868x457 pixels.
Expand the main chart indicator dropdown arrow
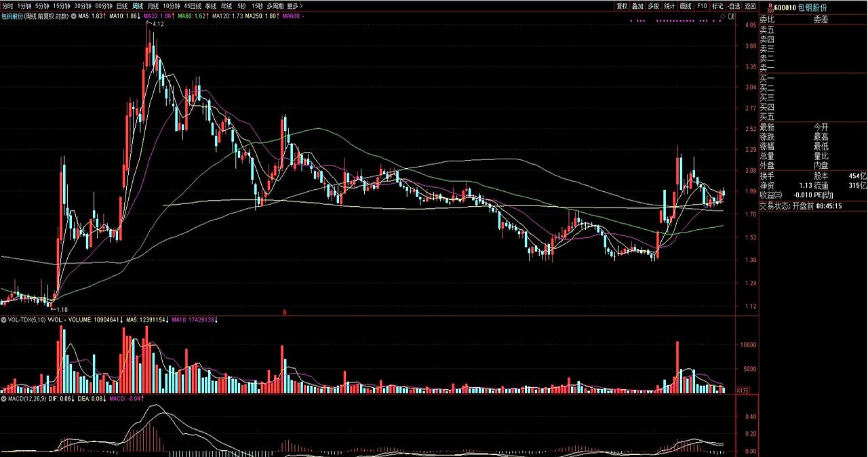pos(73,15)
